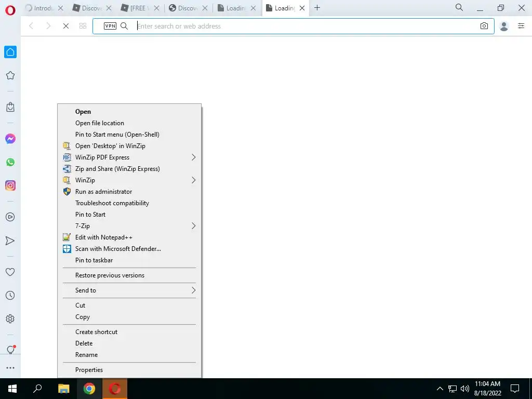Open the lightbulb tips icon

point(11,350)
